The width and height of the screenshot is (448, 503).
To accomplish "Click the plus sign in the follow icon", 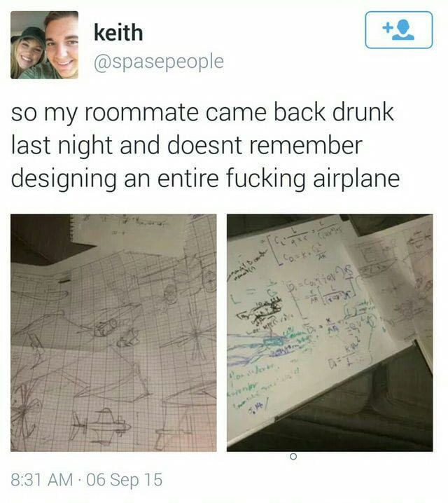I will [387, 27].
